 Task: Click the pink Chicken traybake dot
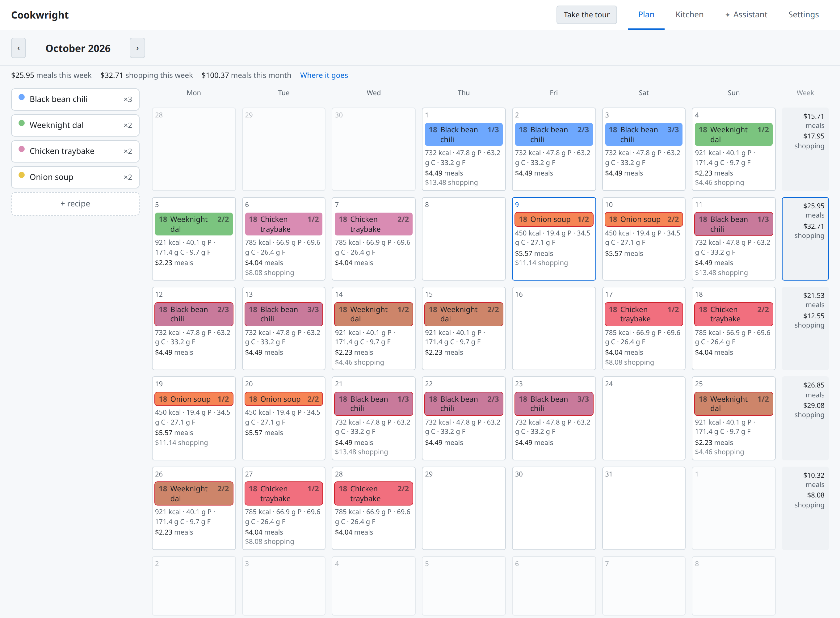point(22,149)
